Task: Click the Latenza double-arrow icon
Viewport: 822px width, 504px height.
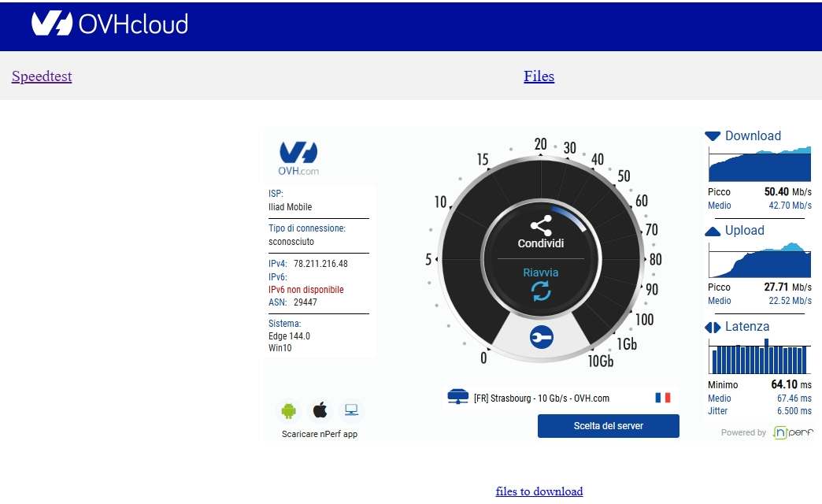Action: pyautogui.click(x=713, y=328)
